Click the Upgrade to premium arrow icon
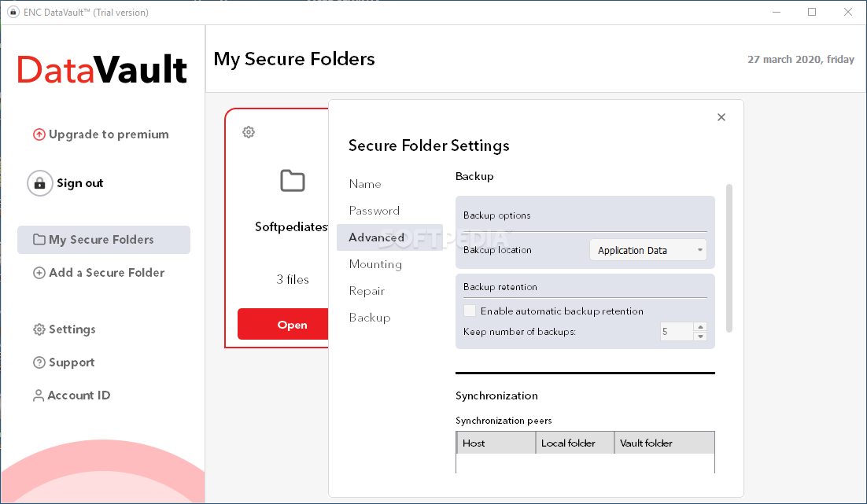Screen dimensions: 867x504 point(39,134)
